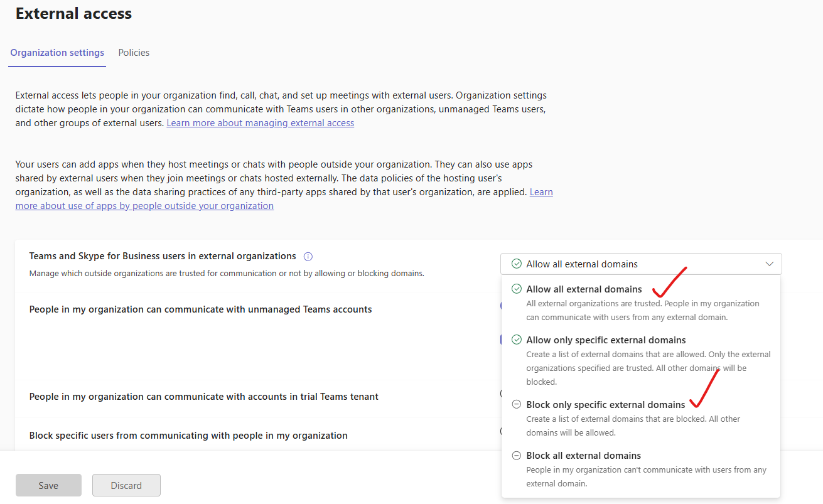Discard the pending changes
The image size is (823, 504).
point(126,485)
